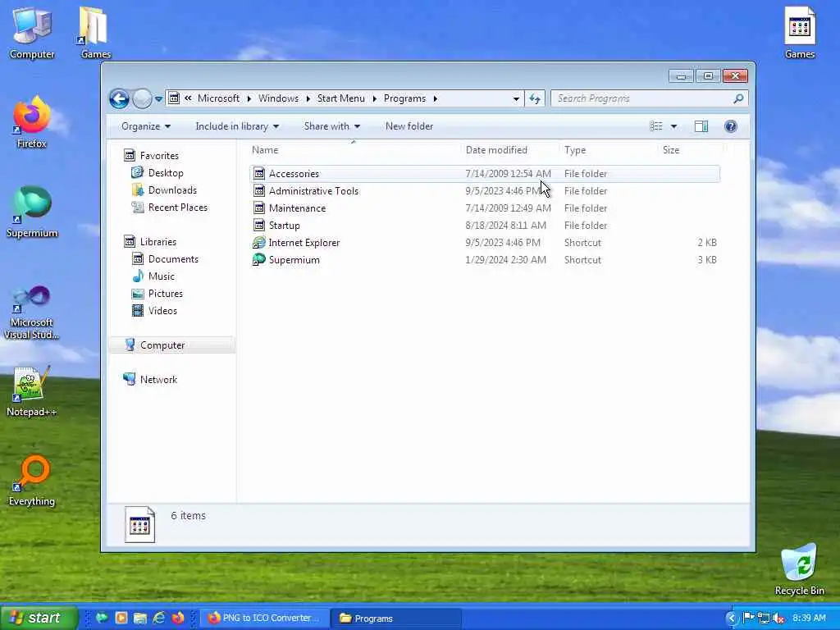Open the Start button on taskbar

tap(39, 619)
